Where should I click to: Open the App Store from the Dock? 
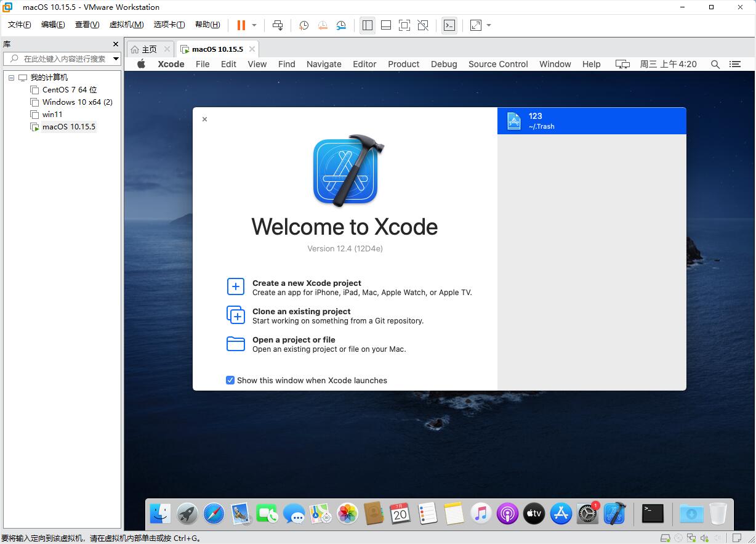coord(561,513)
